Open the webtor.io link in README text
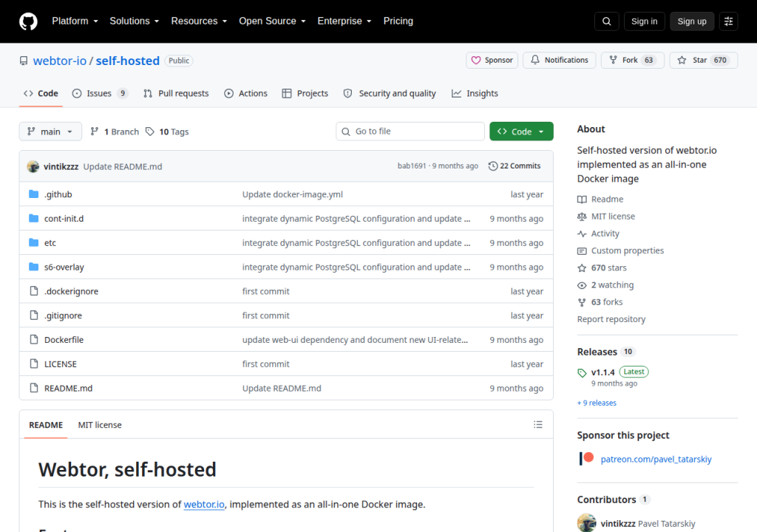 pos(204,505)
